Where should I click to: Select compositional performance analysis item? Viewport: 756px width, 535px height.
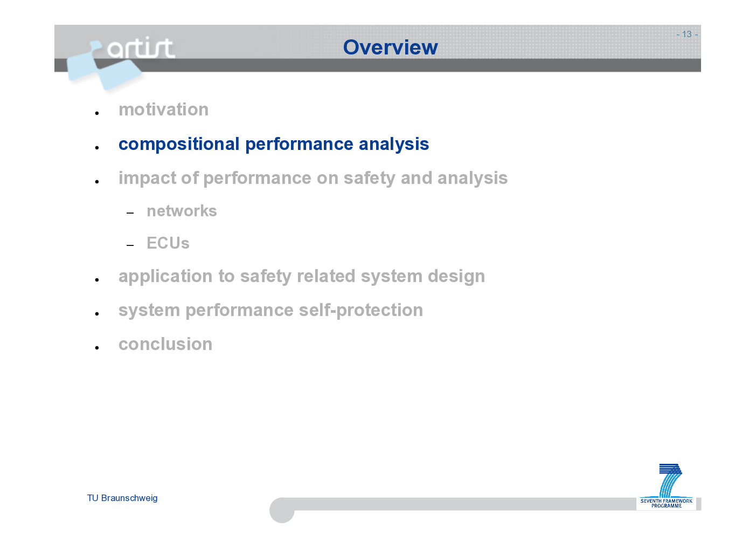(274, 144)
